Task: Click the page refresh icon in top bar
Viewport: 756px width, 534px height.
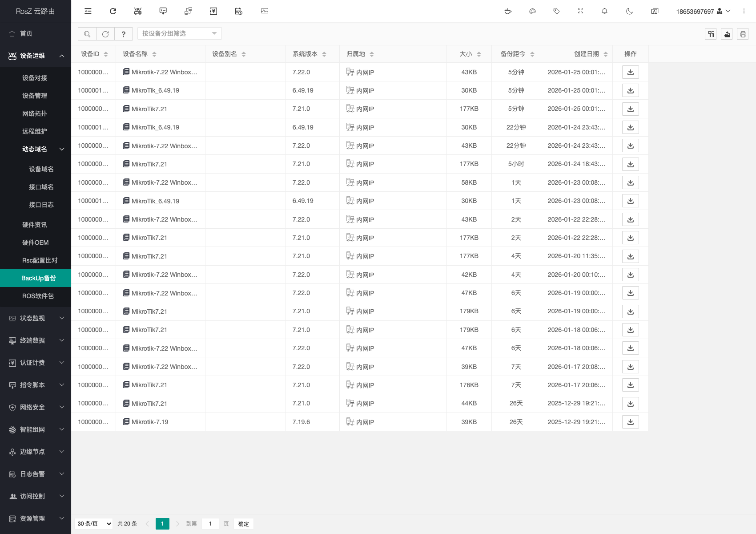Action: point(113,11)
